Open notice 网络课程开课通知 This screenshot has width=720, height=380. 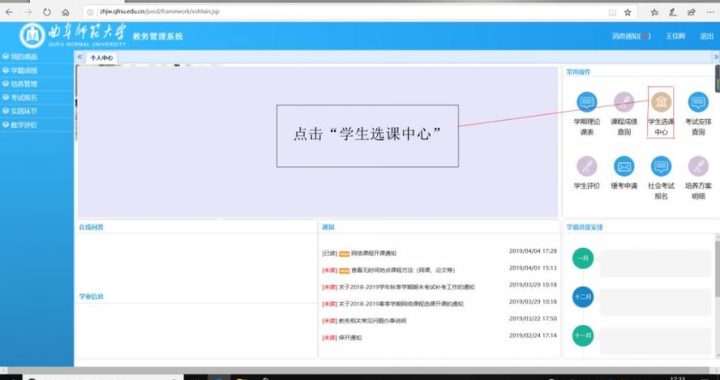374,253
